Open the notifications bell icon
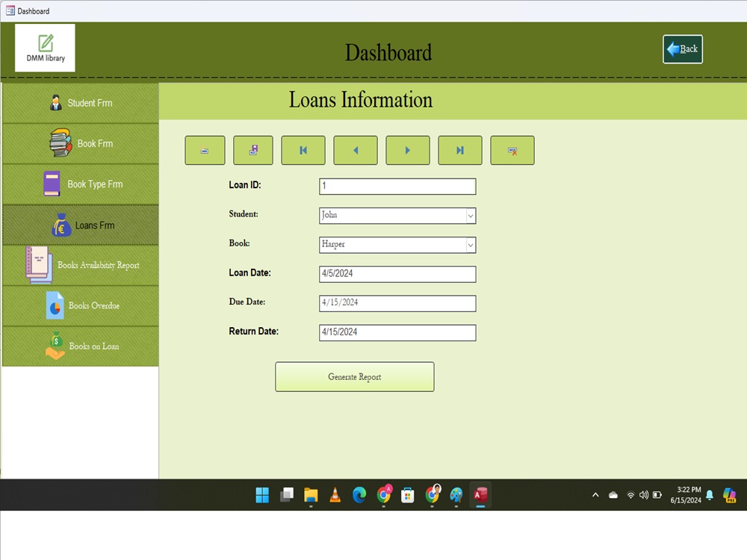This screenshot has width=747, height=560. [710, 495]
